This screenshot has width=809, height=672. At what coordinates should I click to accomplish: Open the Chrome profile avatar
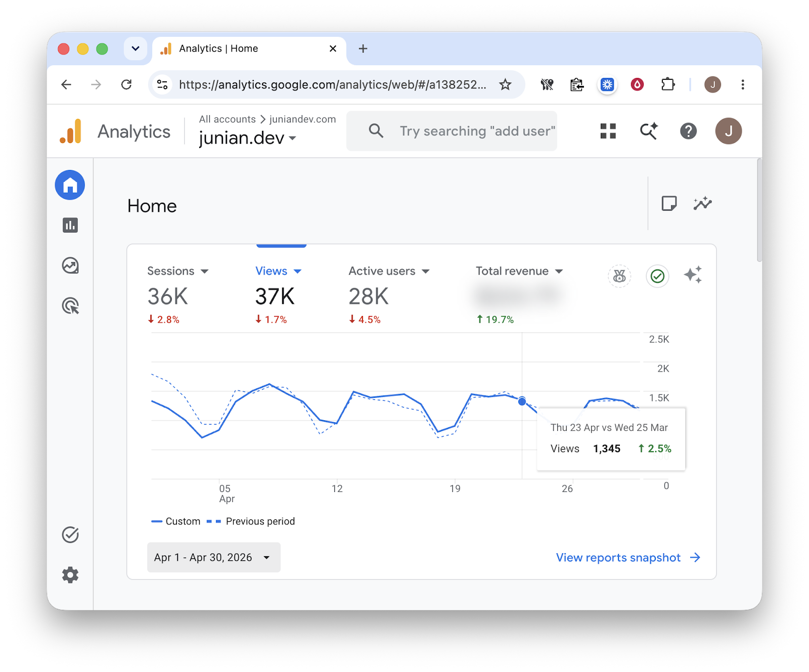tap(713, 84)
